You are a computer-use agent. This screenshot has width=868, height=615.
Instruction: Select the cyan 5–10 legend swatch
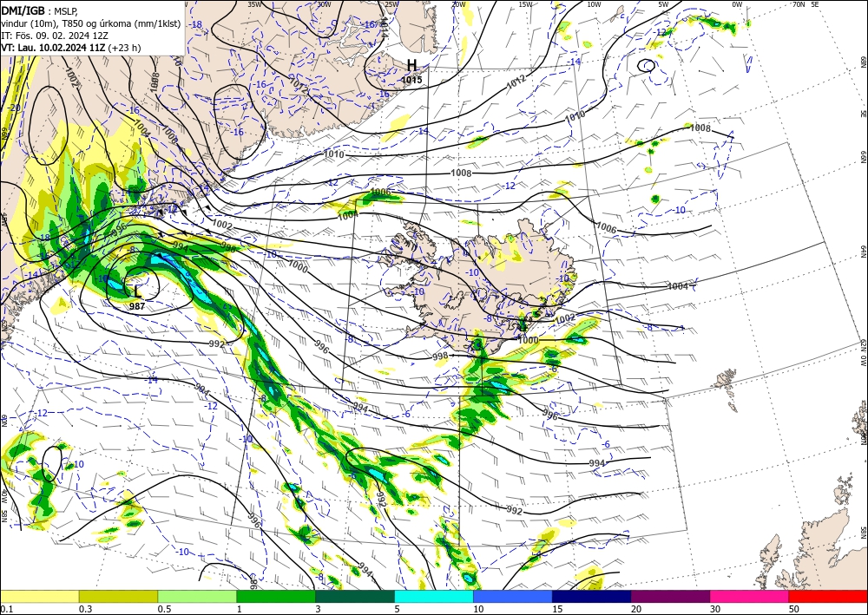tap(434, 596)
